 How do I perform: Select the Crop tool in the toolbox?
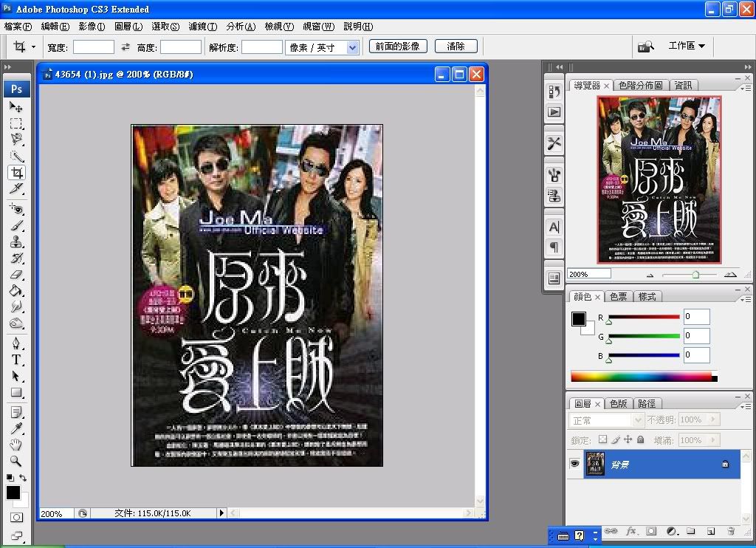[16, 173]
